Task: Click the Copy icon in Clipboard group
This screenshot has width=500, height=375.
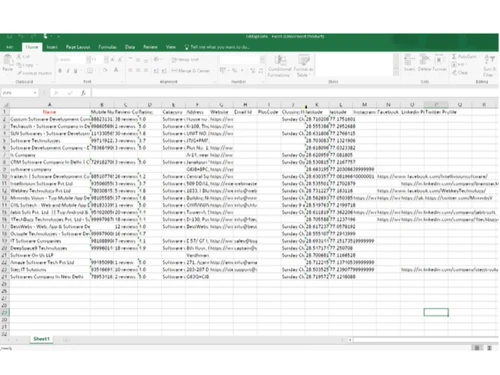Action: coord(19,65)
